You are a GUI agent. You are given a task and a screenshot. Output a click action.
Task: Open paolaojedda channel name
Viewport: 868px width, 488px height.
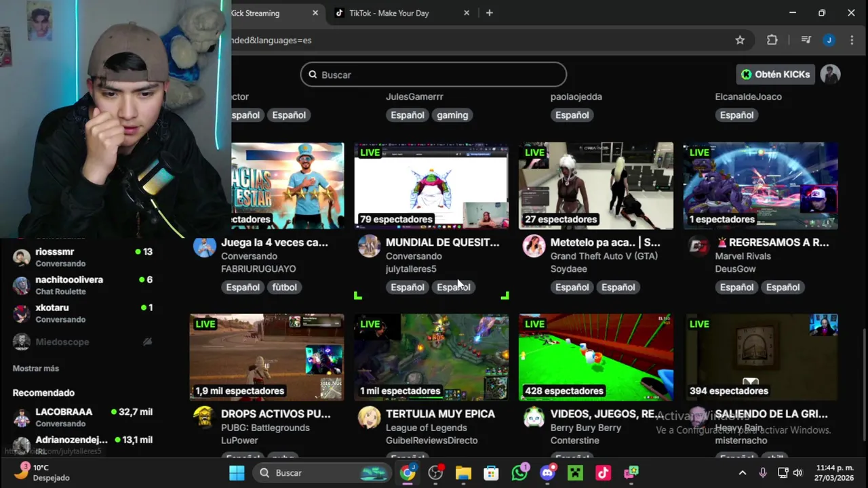[x=576, y=96]
